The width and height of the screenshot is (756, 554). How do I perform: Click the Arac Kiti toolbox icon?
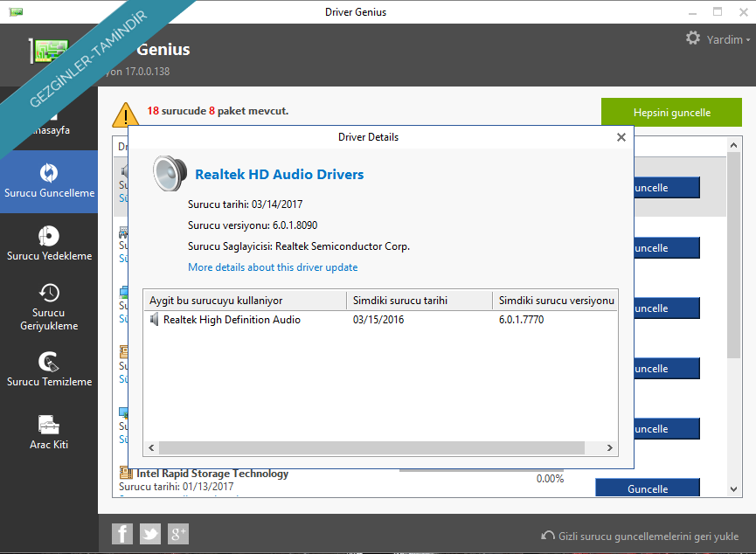(49, 425)
